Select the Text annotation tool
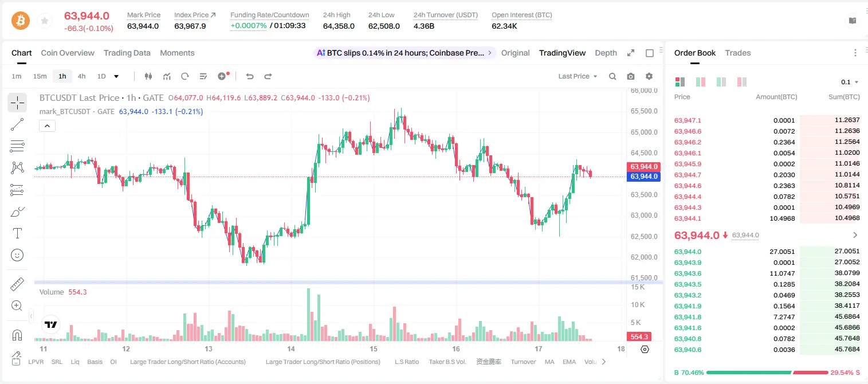 pos(17,233)
